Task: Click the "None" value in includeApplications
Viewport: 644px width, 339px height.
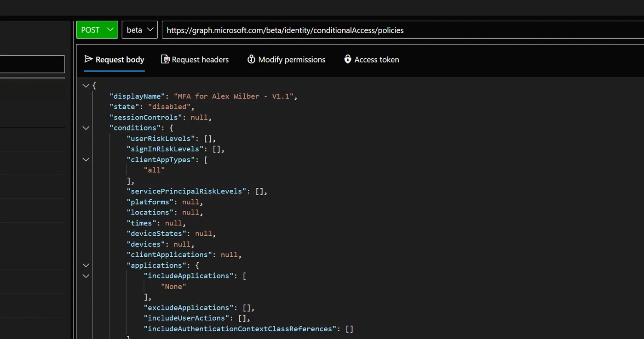Action: coord(173,286)
